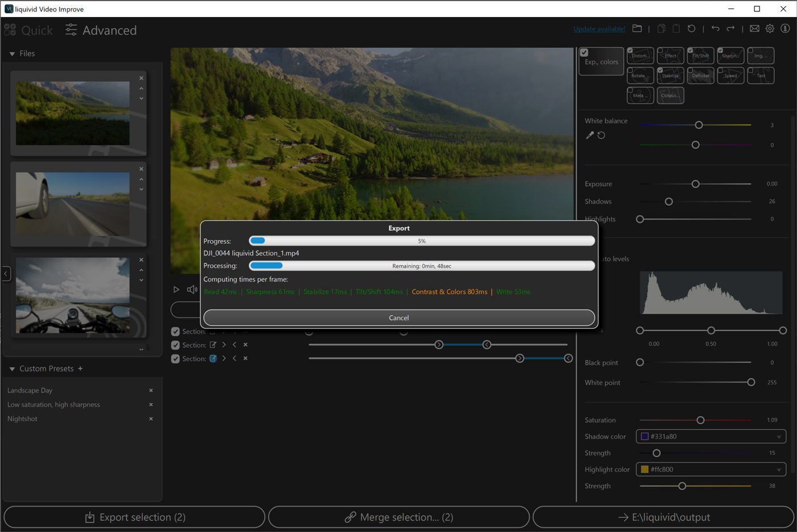This screenshot has width=797, height=532.
Task: Click the copy settings icon
Action: [x=661, y=28]
